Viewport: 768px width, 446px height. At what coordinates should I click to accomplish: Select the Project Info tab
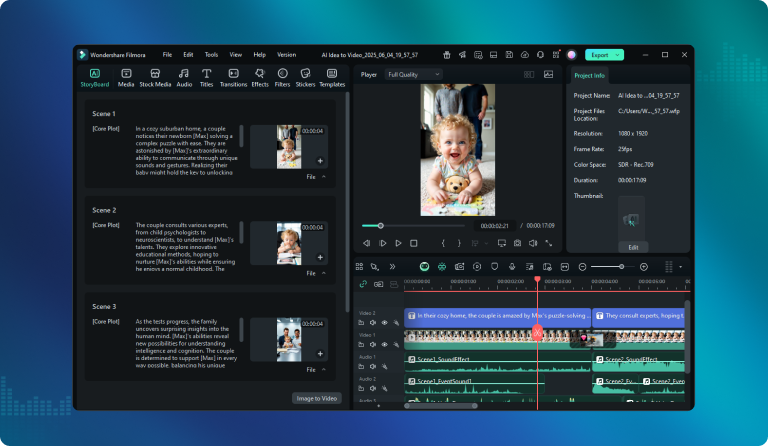click(589, 75)
